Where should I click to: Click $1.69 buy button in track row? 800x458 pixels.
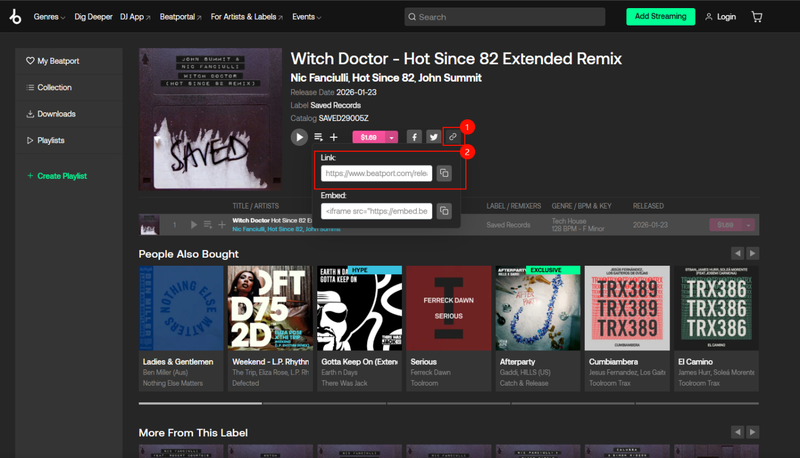(726, 225)
